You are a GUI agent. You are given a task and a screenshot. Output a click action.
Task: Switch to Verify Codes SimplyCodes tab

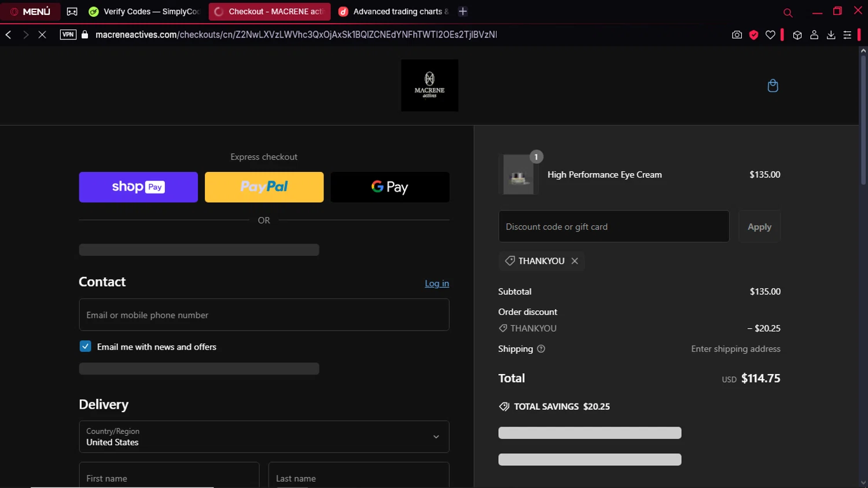(x=145, y=12)
